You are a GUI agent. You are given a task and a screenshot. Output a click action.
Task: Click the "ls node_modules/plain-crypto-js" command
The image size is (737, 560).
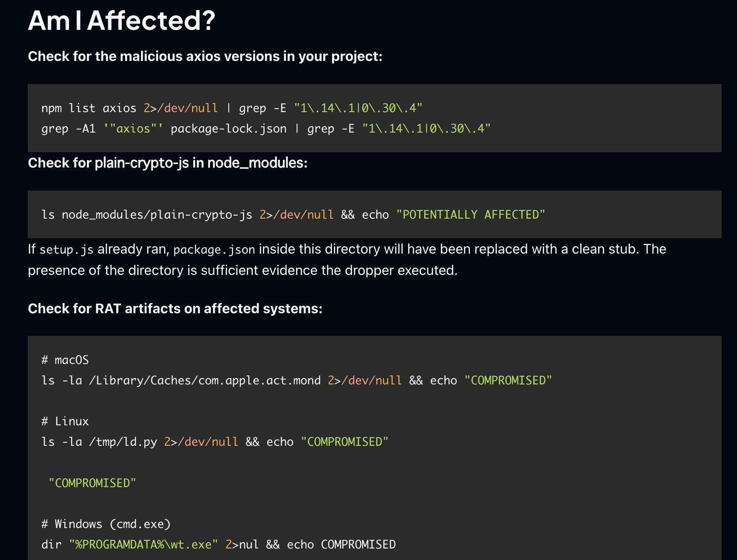click(x=147, y=214)
